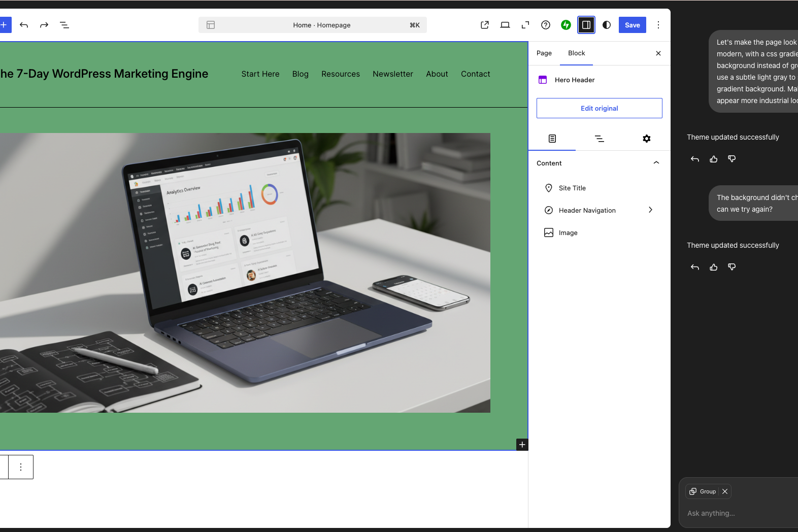This screenshot has width=798, height=532.
Task: Click the background didn't change chat message
Action: tap(753, 203)
